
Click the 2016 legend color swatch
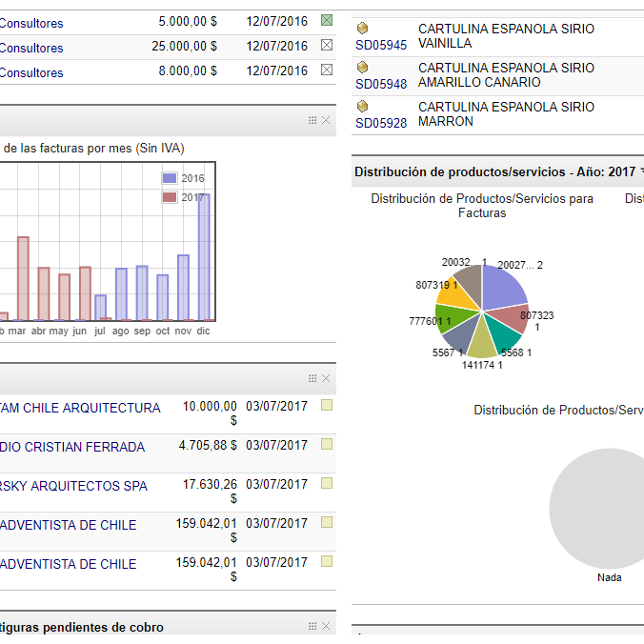pyautogui.click(x=170, y=178)
